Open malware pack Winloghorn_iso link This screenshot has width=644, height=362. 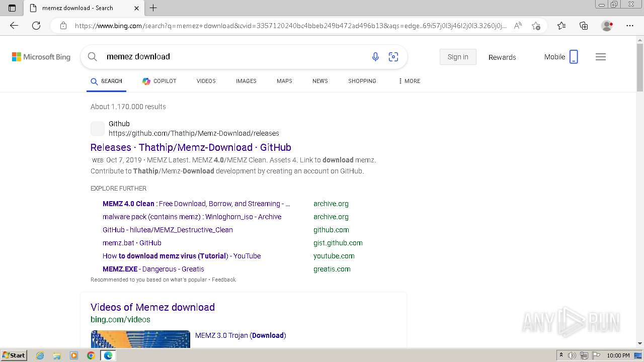pyautogui.click(x=192, y=217)
